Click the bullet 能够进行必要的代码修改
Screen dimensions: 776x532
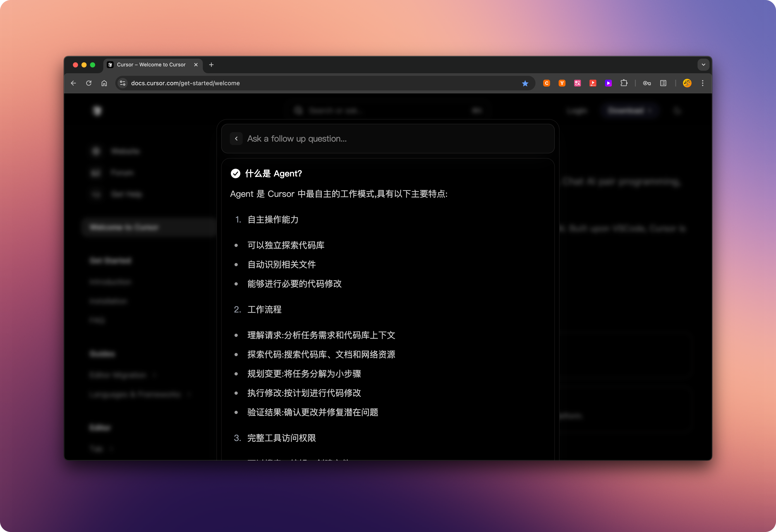point(295,284)
